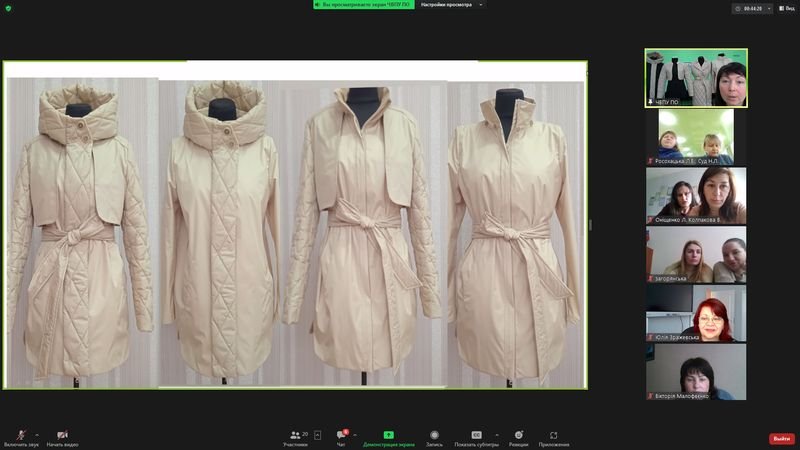Click the green encryption shield icon
800x450 pixels.
9,7
